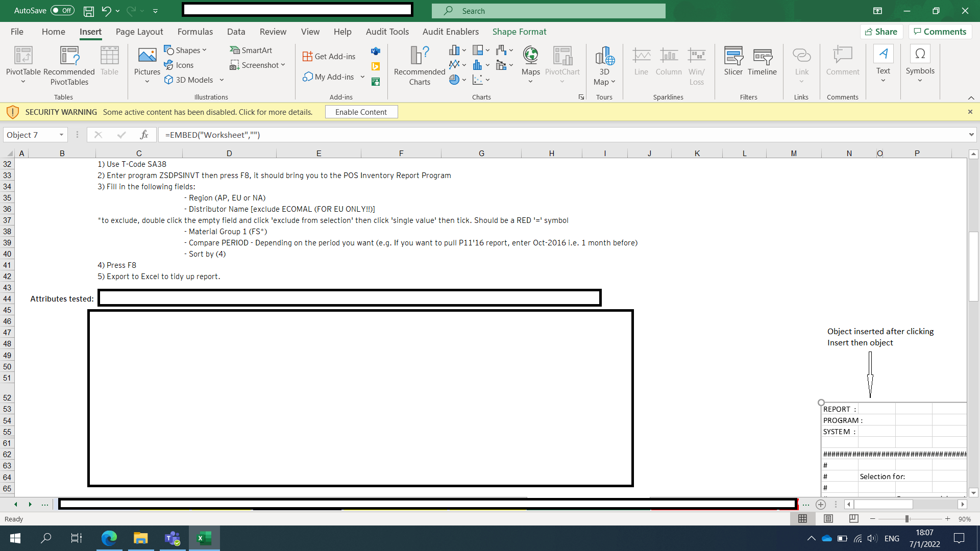
Task: Click the Timeline filter icon
Action: 762,61
